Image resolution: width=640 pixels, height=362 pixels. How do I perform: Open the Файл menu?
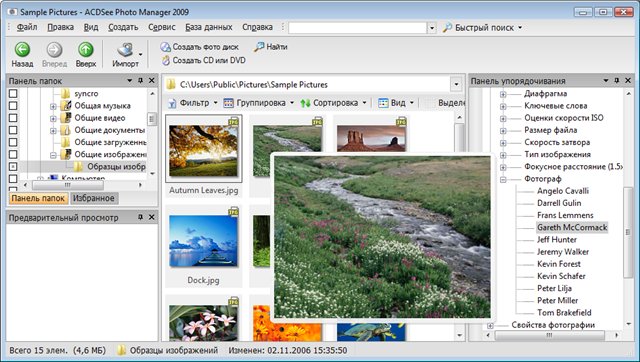pos(27,27)
